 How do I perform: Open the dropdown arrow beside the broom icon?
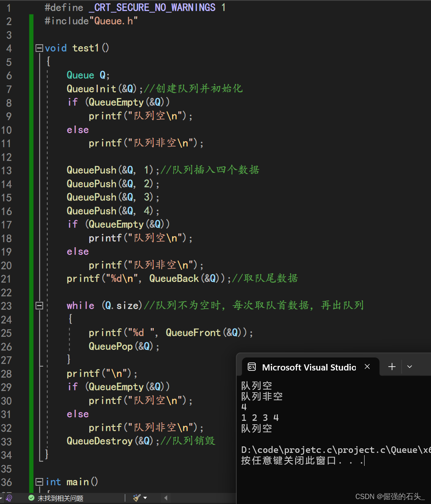[145, 498]
